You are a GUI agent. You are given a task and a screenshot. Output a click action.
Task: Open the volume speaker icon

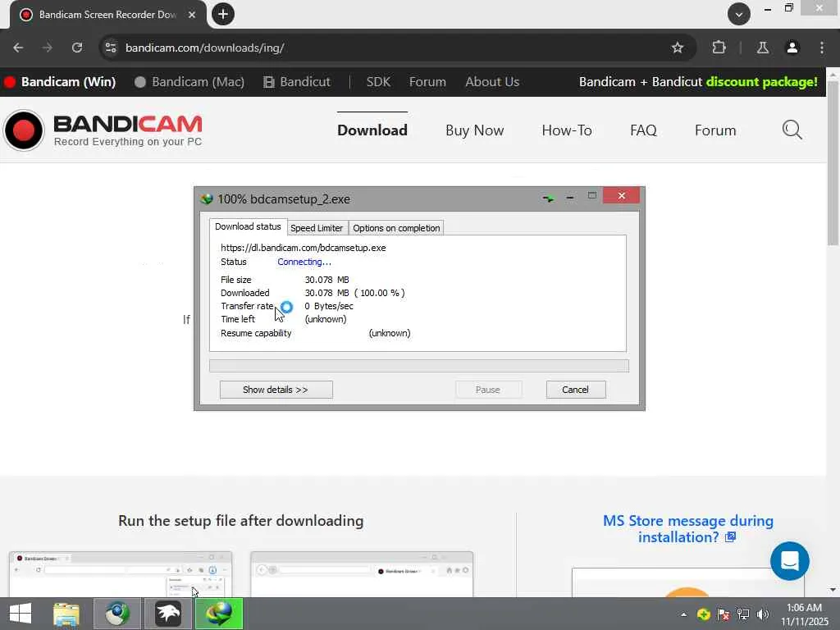coord(763,614)
